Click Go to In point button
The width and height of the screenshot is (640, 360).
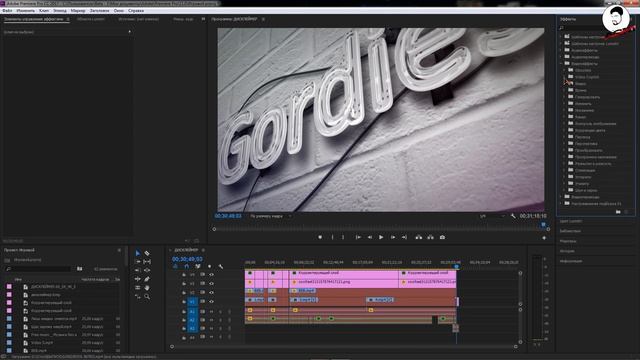(358, 237)
